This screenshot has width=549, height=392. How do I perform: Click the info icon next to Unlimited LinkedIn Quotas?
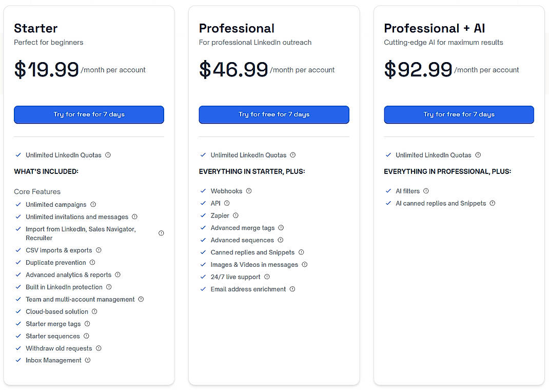108,155
